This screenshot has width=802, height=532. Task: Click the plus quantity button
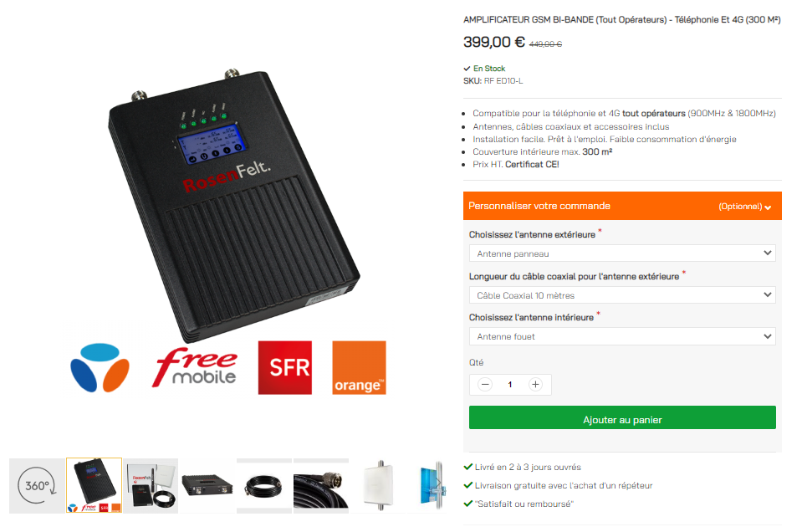coord(535,384)
